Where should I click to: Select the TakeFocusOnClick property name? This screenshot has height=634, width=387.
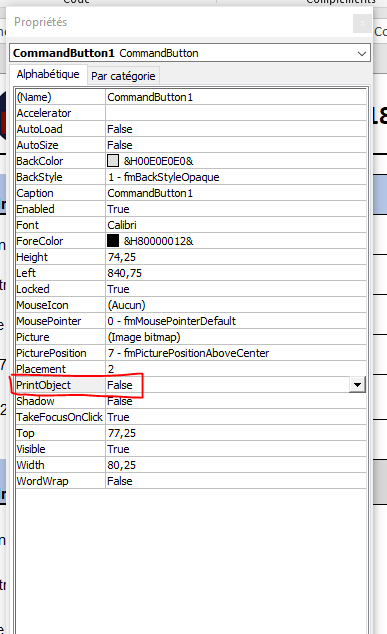coord(59,417)
